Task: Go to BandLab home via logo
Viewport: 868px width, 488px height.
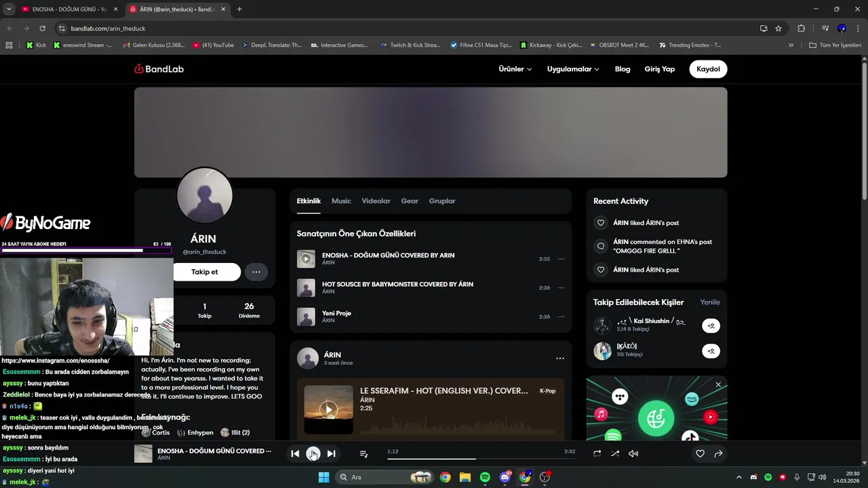Action: [x=159, y=69]
